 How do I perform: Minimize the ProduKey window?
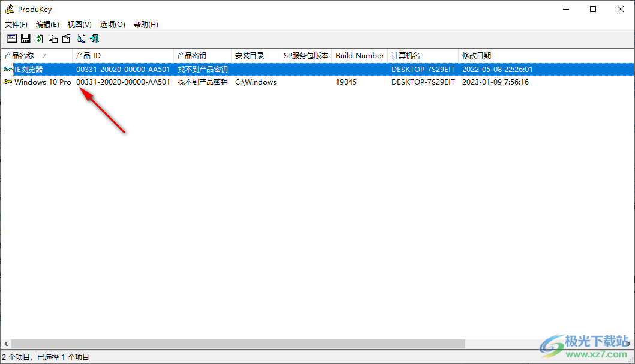click(566, 9)
